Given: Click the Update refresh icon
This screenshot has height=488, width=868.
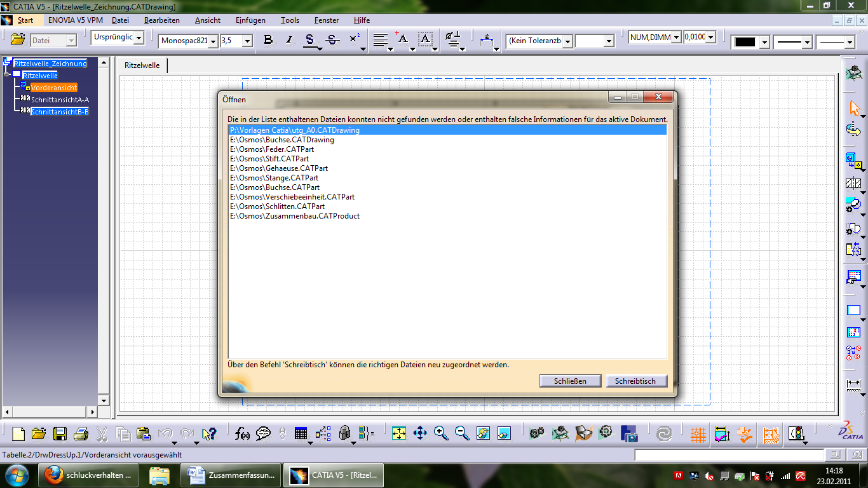Looking at the screenshot, I should [x=664, y=434].
